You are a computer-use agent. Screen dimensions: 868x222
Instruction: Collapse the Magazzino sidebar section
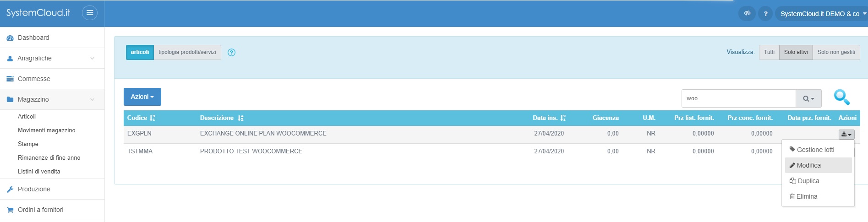coord(52,99)
